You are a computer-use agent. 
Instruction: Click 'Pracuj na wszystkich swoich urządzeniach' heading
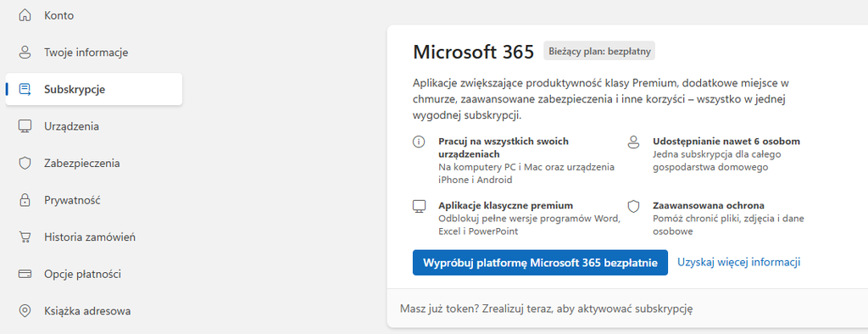(504, 148)
